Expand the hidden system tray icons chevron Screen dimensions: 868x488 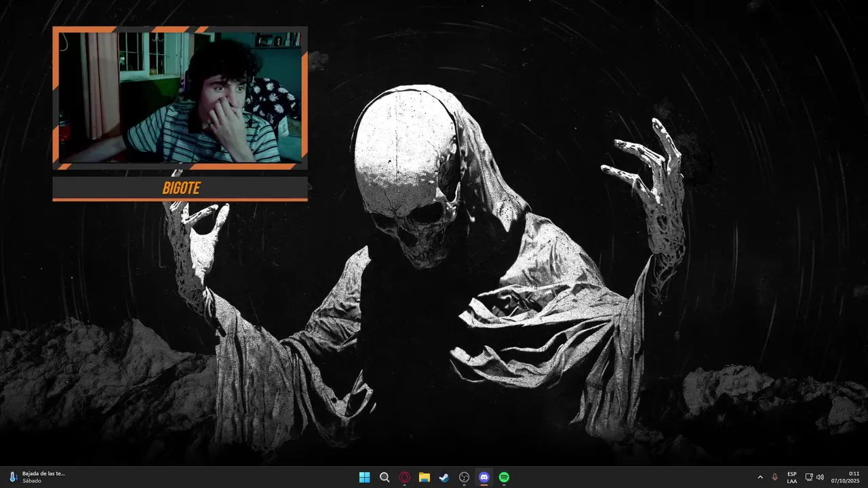coord(760,477)
